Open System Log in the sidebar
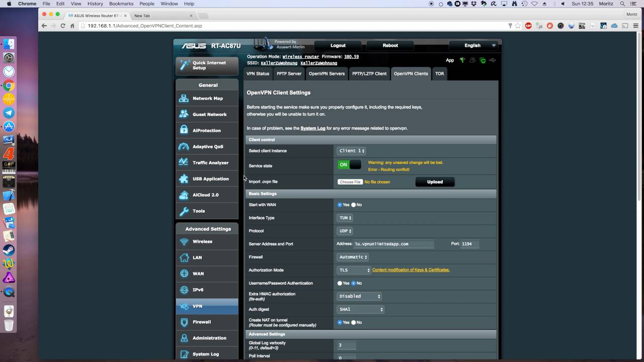This screenshot has width=644, height=362. click(x=207, y=354)
